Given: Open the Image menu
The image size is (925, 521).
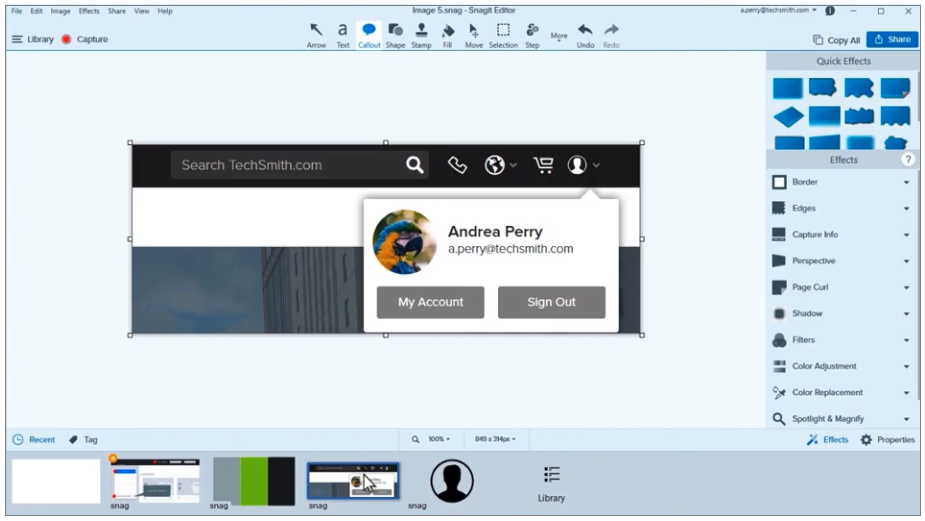Looking at the screenshot, I should click(60, 11).
